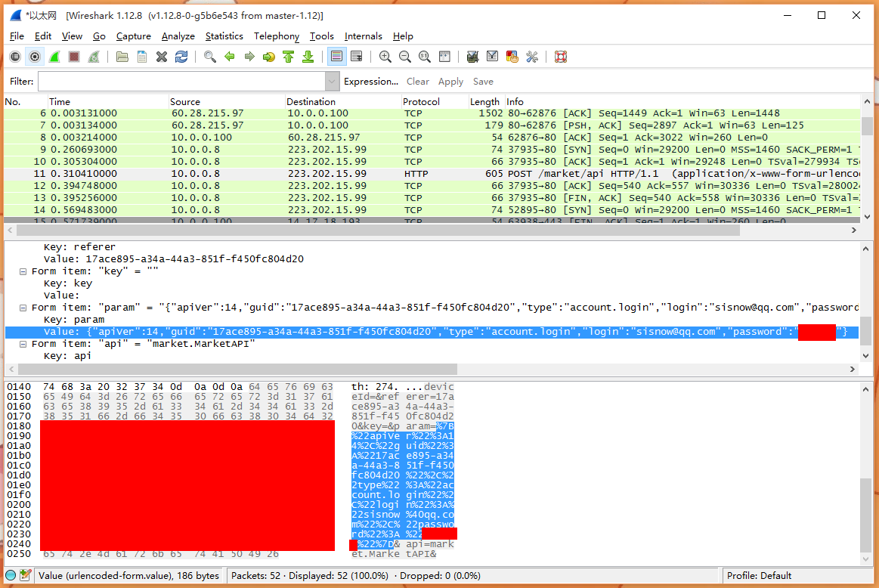This screenshot has width=879, height=588.
Task: Toggle packet list colorize icon
Action: pos(336,57)
